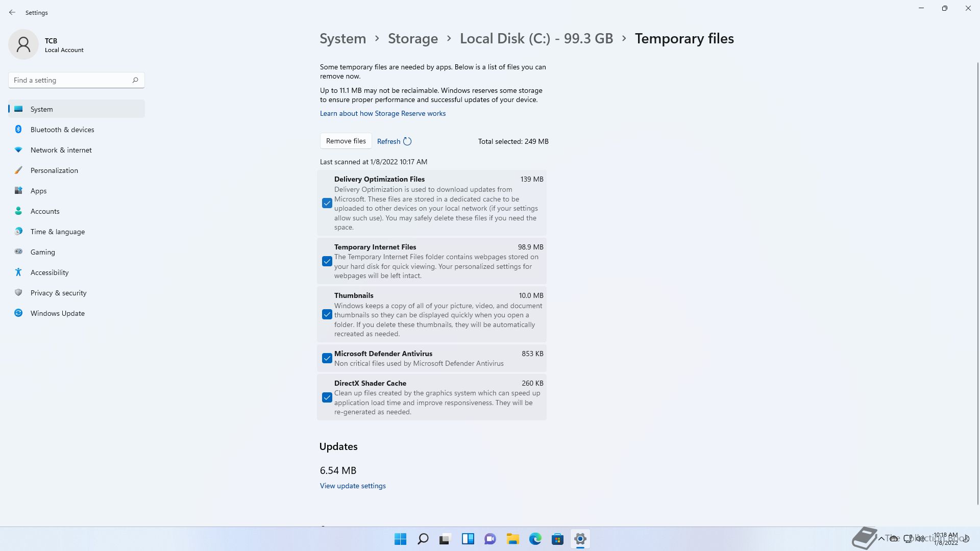Select Windows Update label in sidebar
Viewport: 980px width, 551px height.
(x=58, y=313)
